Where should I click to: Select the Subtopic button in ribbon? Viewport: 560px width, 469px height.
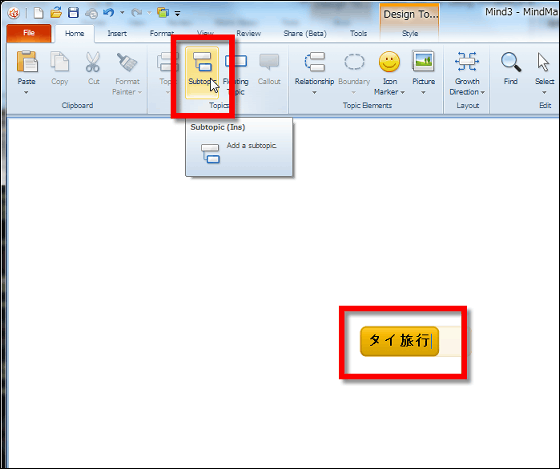click(202, 72)
